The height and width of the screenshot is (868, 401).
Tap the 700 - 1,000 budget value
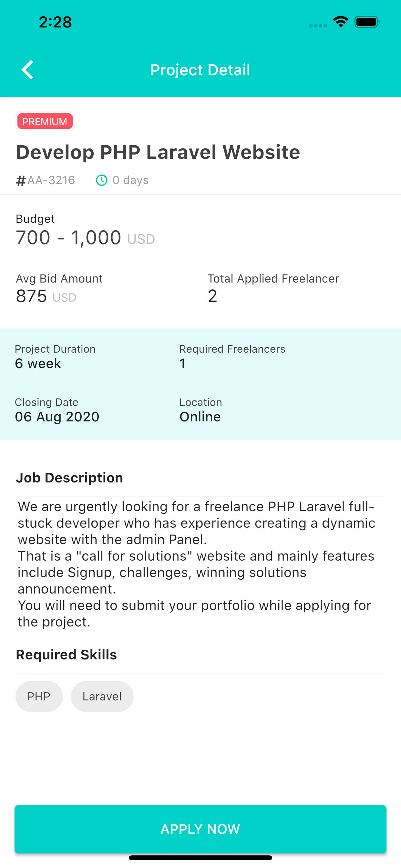tap(68, 238)
